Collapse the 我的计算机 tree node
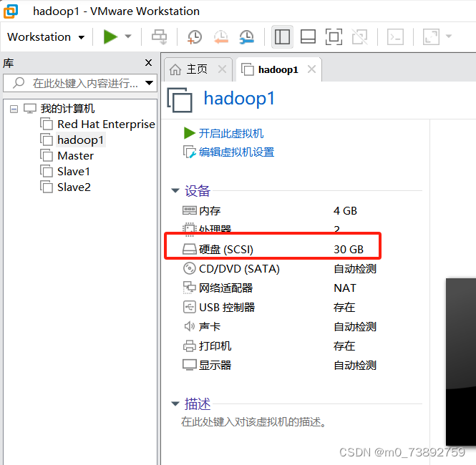 [x=14, y=109]
